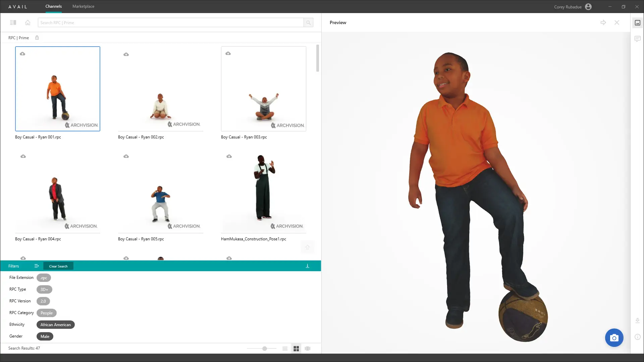Image resolution: width=644 pixels, height=362 pixels.
Task: Close the Preview panel
Action: click(x=616, y=22)
